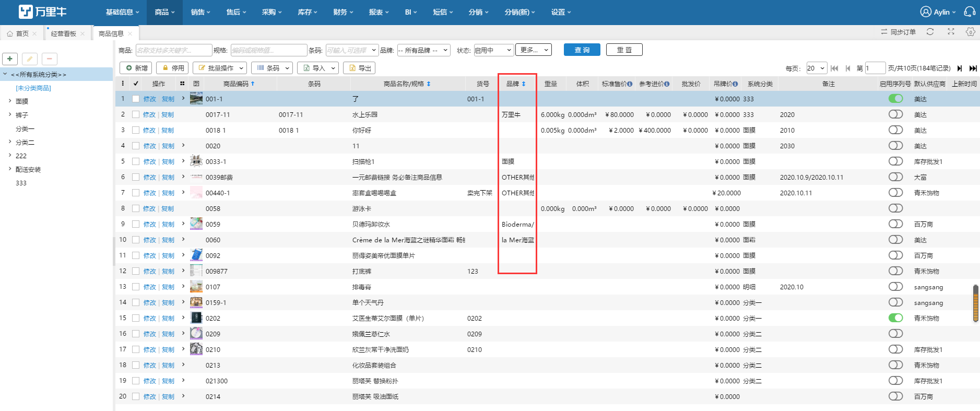Click the refresh icon in top right
Image resolution: width=980 pixels, height=411 pixels.
click(x=930, y=32)
